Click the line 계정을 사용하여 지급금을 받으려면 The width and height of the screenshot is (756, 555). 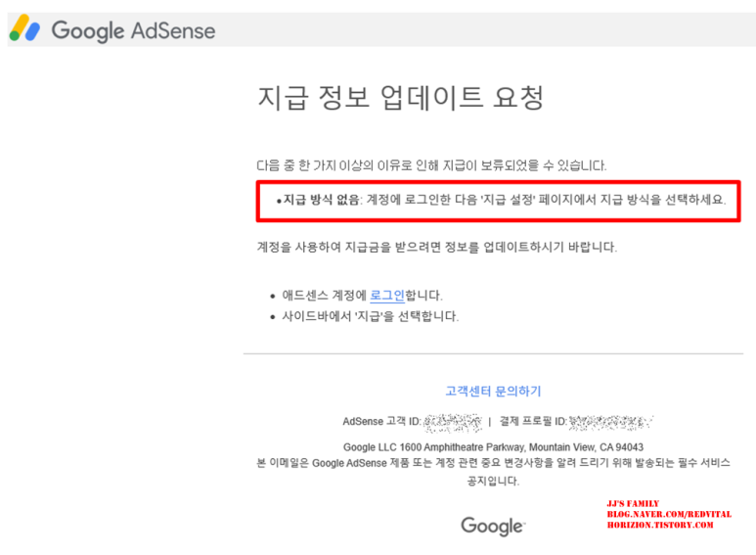coord(437,247)
